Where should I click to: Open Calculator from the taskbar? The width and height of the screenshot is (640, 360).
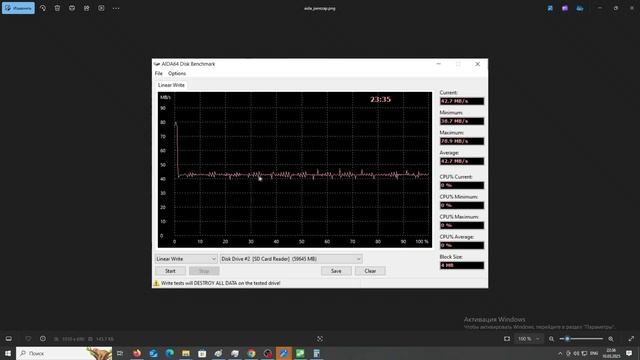coord(316,353)
